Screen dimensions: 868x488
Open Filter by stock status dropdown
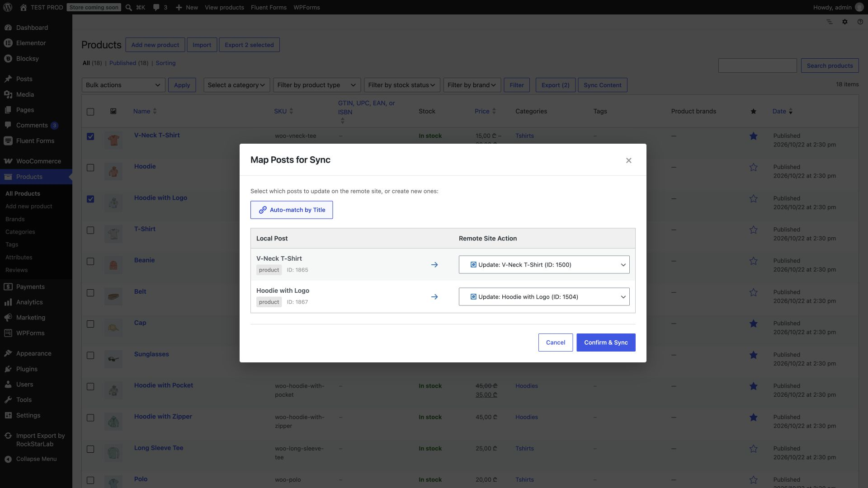pos(401,85)
